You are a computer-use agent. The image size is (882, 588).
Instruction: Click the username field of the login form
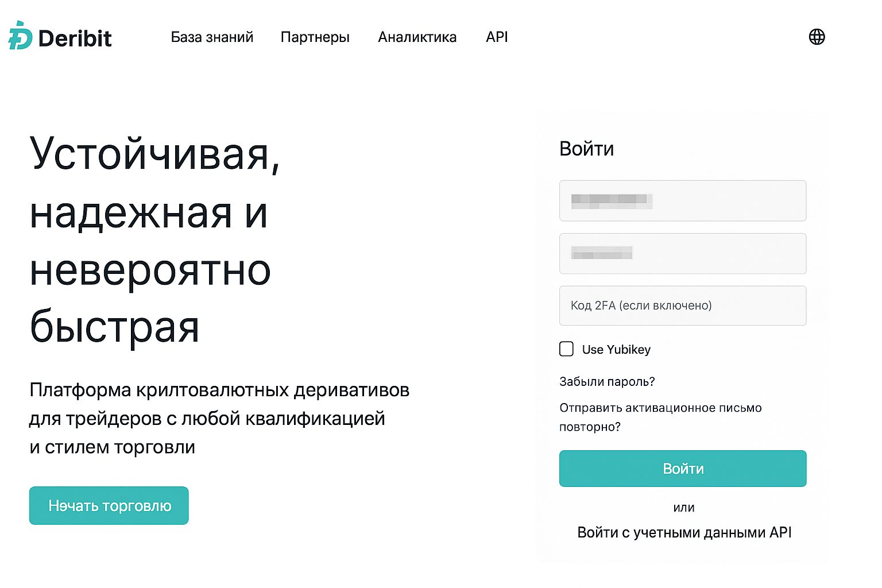tap(682, 201)
